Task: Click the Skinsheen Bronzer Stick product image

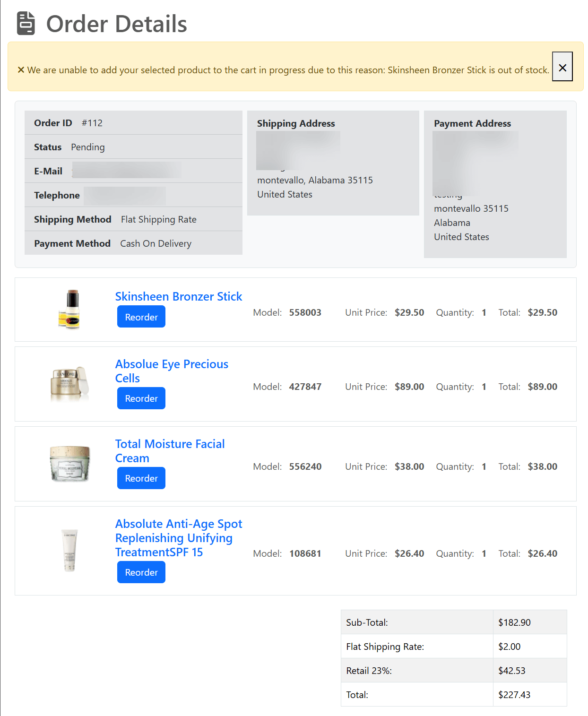Action: pyautogui.click(x=70, y=309)
